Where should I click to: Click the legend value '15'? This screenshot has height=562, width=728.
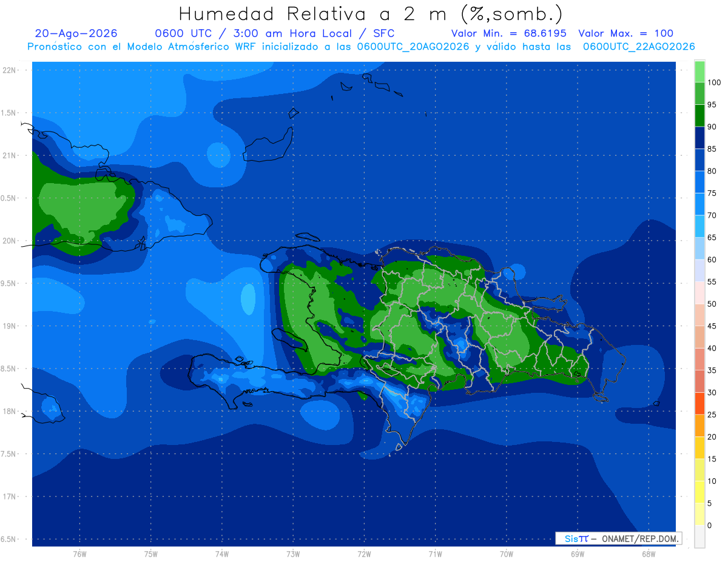click(712, 459)
